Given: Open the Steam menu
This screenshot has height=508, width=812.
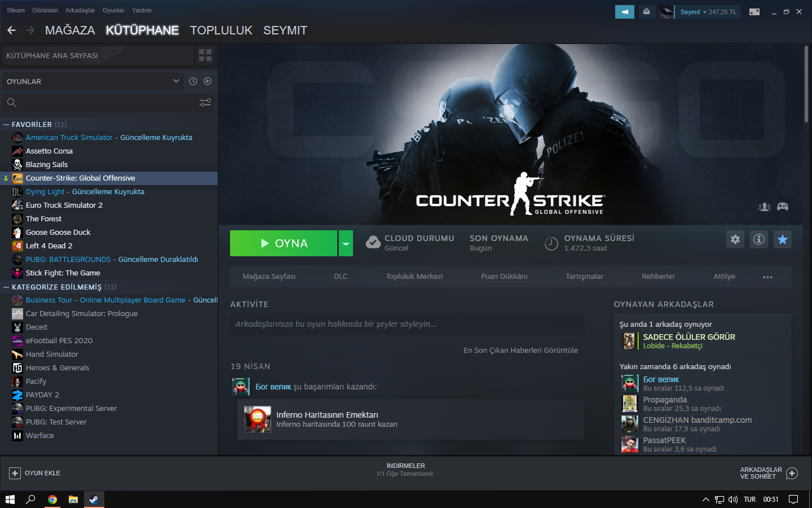Looking at the screenshot, I should (16, 10).
